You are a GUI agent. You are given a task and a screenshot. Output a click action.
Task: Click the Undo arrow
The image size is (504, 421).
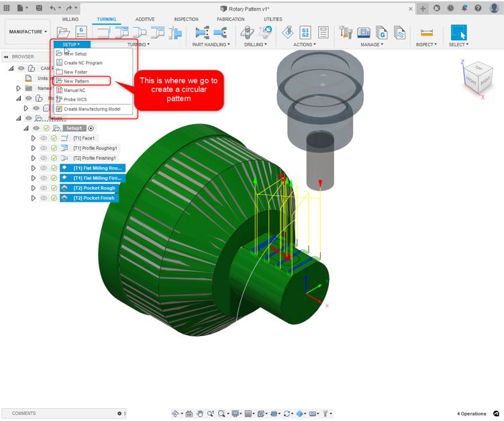pyautogui.click(x=54, y=8)
